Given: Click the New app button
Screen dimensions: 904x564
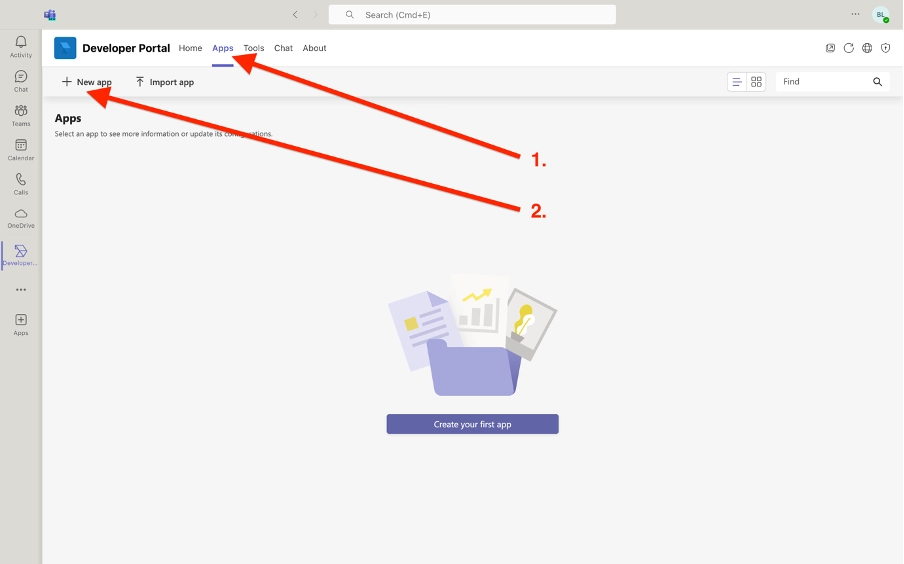Looking at the screenshot, I should 86,82.
